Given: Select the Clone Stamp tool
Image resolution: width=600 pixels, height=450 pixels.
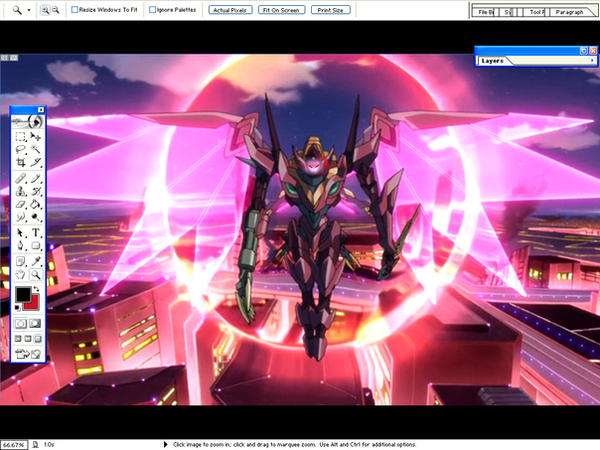Looking at the screenshot, I should coord(20,191).
